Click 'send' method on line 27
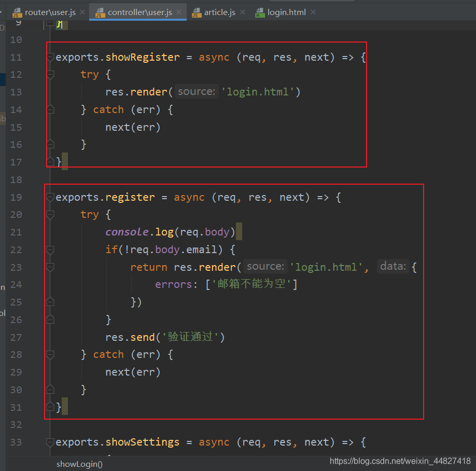This screenshot has height=471, width=476. click(143, 337)
